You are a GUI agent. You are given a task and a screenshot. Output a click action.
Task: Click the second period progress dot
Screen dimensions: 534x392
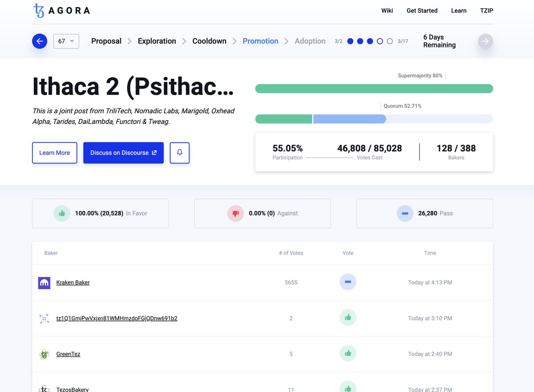(360, 41)
